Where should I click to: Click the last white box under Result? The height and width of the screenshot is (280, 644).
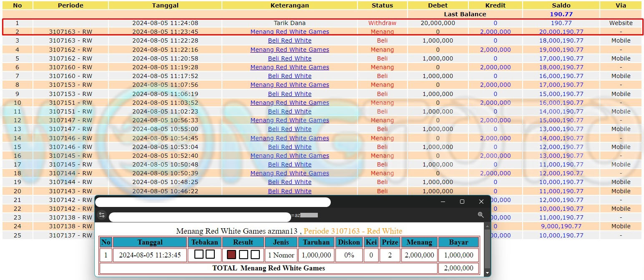(x=255, y=255)
